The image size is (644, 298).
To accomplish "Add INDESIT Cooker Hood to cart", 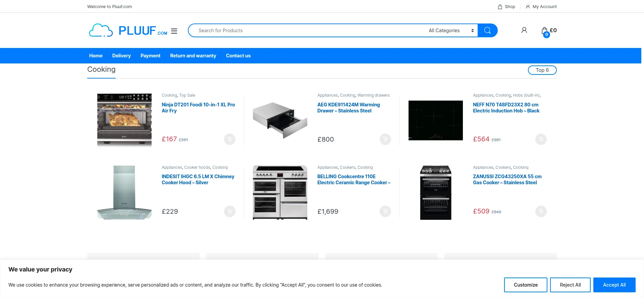I will click(230, 211).
